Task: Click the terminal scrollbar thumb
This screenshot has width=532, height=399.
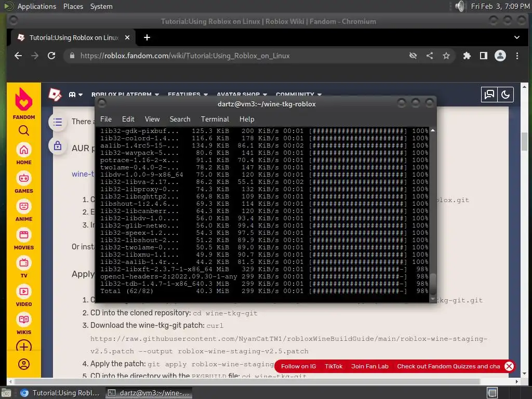Action: (433, 284)
